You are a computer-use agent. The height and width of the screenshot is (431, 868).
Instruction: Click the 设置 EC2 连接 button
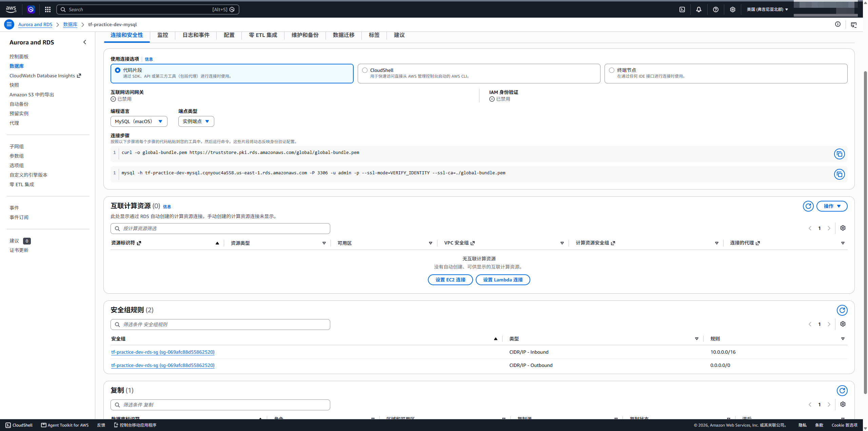450,280
